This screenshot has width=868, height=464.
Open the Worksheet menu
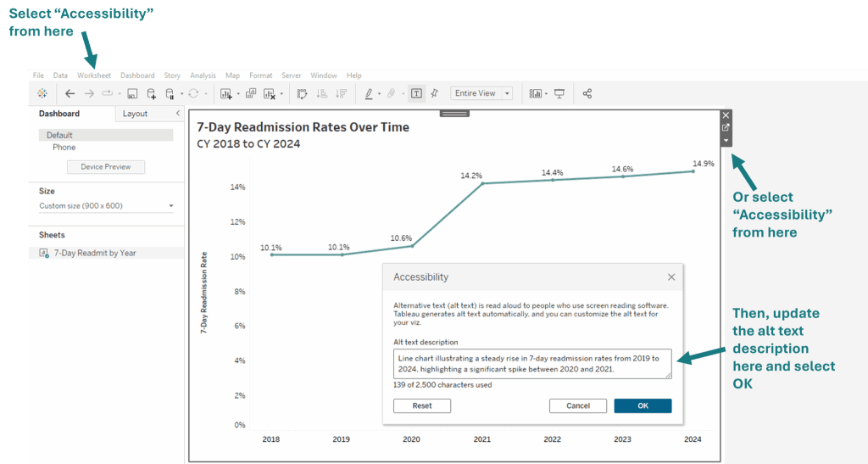coord(93,75)
